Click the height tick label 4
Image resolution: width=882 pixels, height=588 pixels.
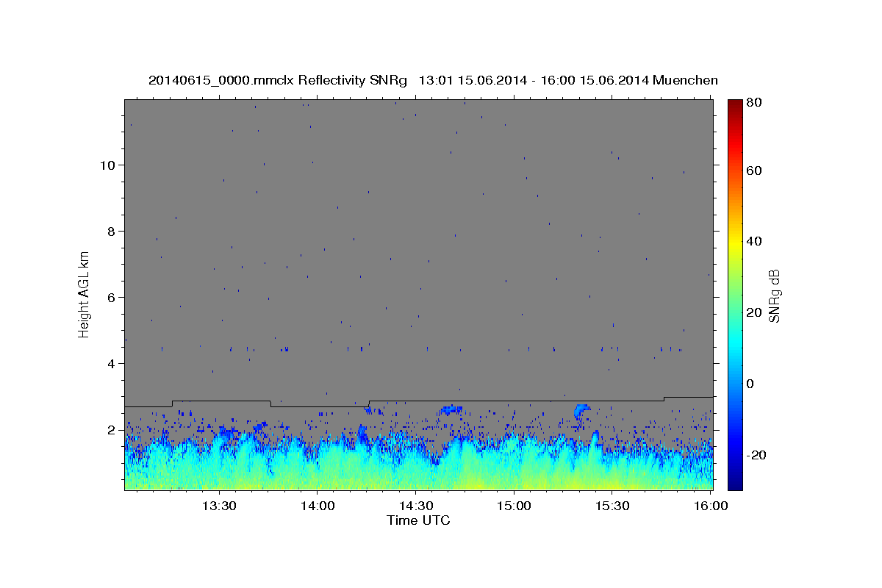click(111, 364)
